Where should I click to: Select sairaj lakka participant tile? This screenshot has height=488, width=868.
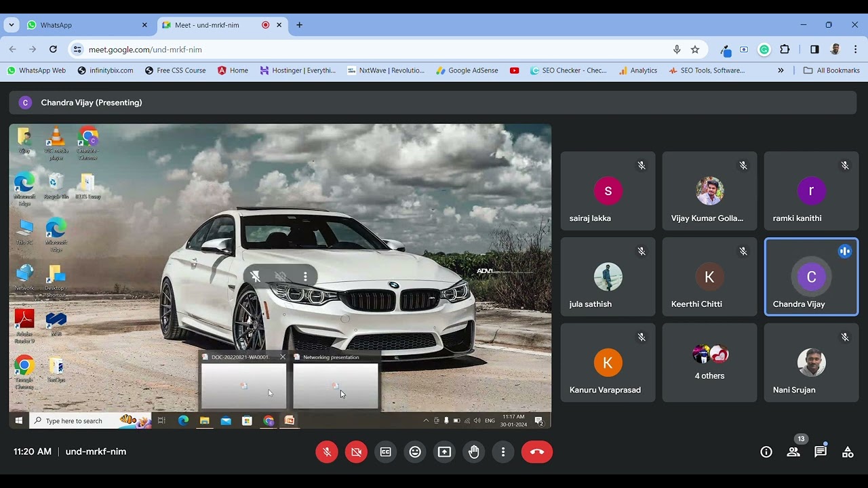pyautogui.click(x=608, y=191)
